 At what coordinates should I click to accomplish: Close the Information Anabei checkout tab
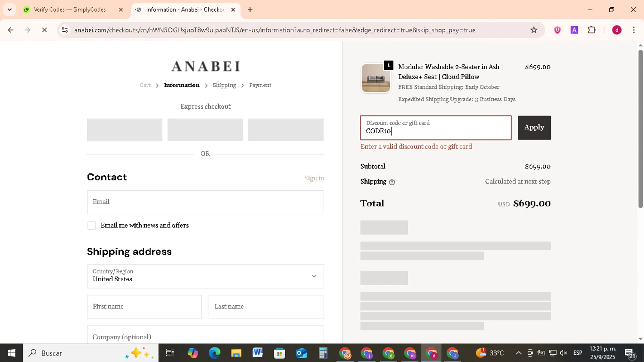233,9
